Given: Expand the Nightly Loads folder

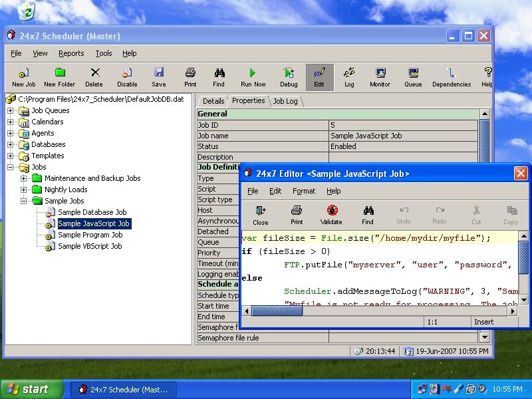Looking at the screenshot, I should pos(24,190).
